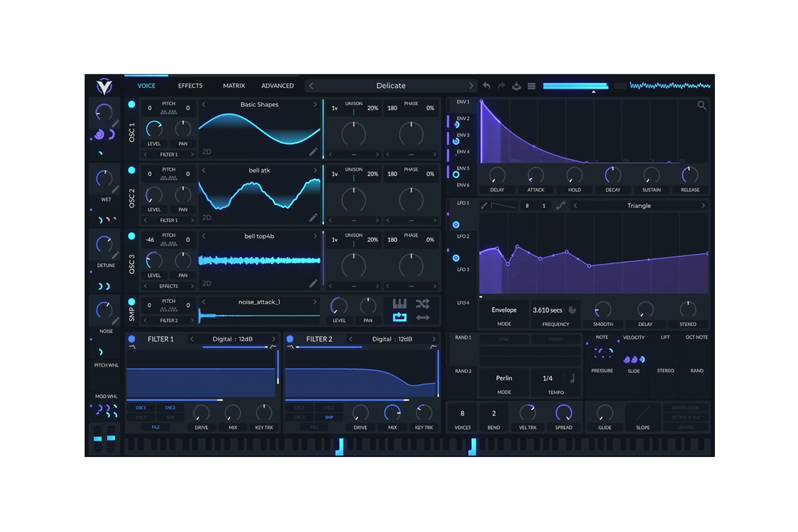
Task: Enable the sample keytrack piano-keys icon
Action: coord(399,303)
